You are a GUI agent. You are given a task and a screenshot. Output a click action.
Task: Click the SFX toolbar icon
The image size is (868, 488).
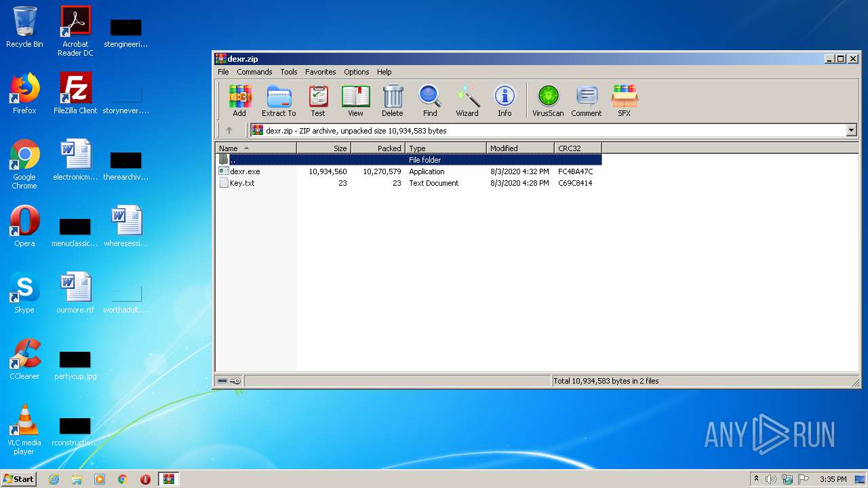[x=625, y=100]
